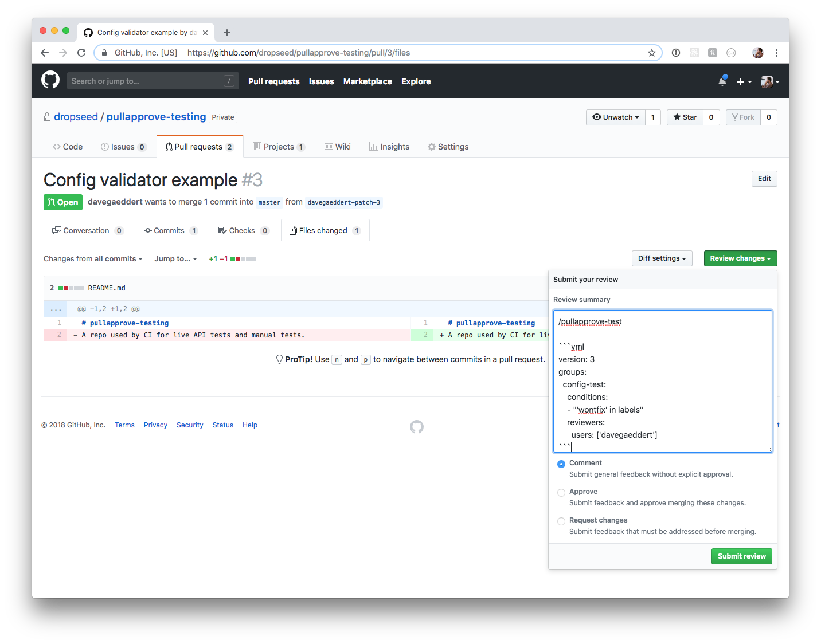
Task: Click the plus icon to create new
Action: pyautogui.click(x=741, y=81)
